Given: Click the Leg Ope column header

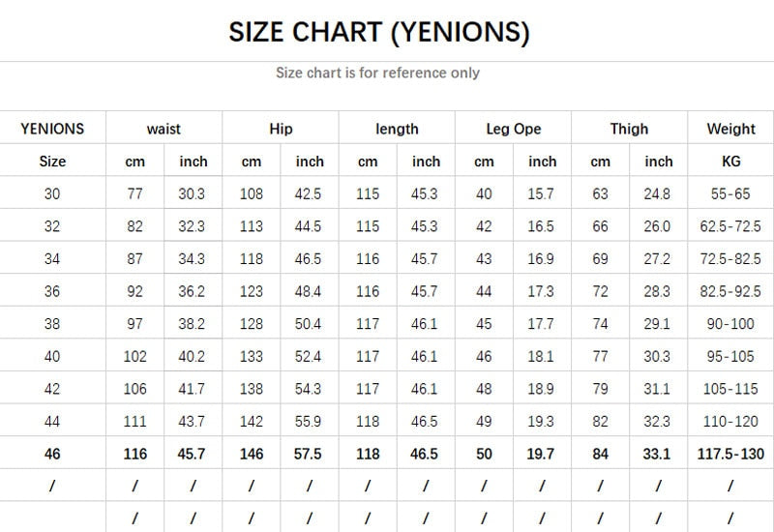Looking at the screenshot, I should [x=514, y=129].
